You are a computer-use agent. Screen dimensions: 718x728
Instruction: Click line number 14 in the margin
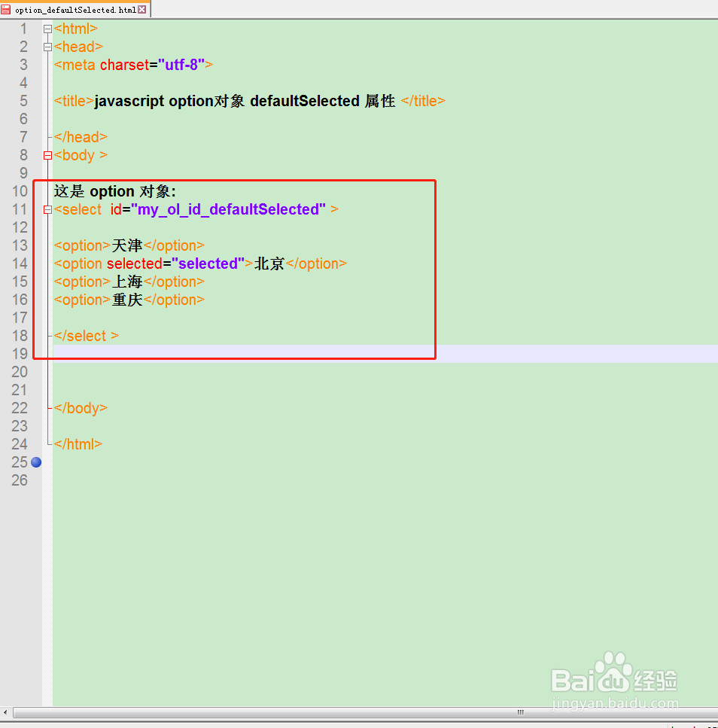[20, 263]
